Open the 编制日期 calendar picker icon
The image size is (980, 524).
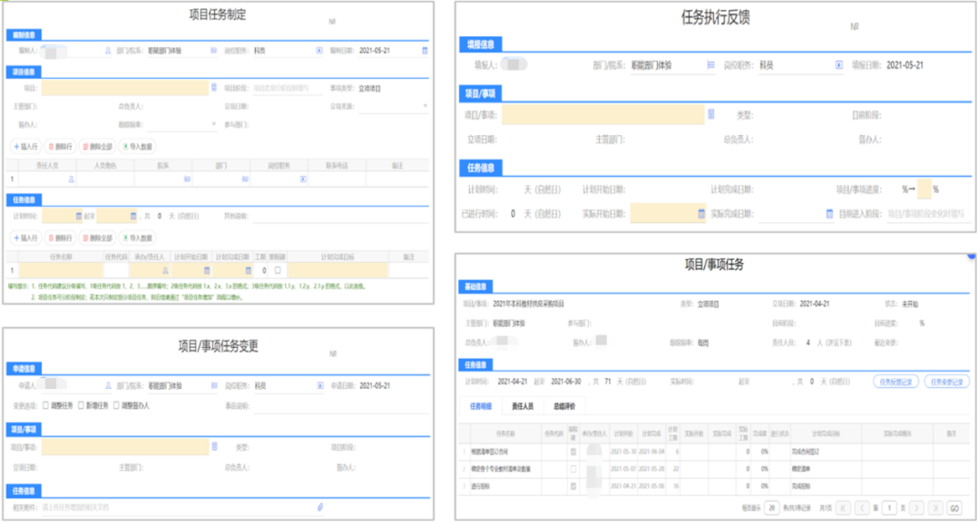[x=424, y=51]
